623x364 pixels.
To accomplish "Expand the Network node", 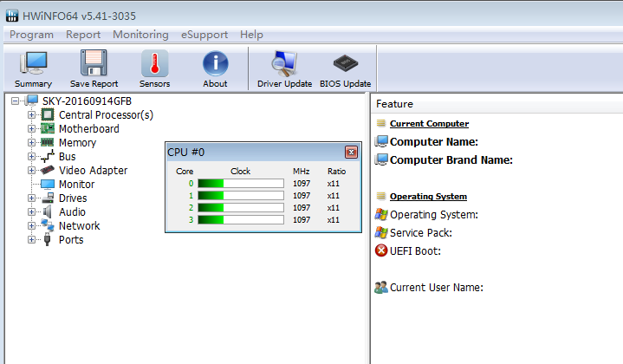I will (31, 225).
